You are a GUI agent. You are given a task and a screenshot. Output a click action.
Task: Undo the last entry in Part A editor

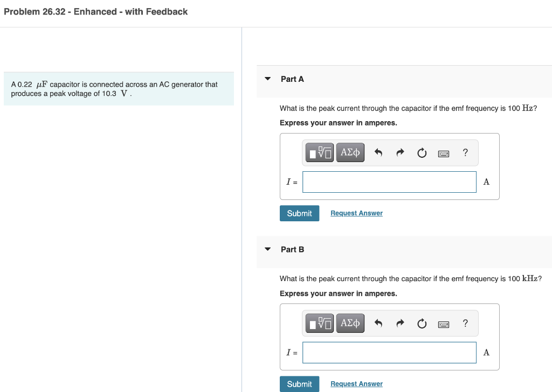[378, 152]
